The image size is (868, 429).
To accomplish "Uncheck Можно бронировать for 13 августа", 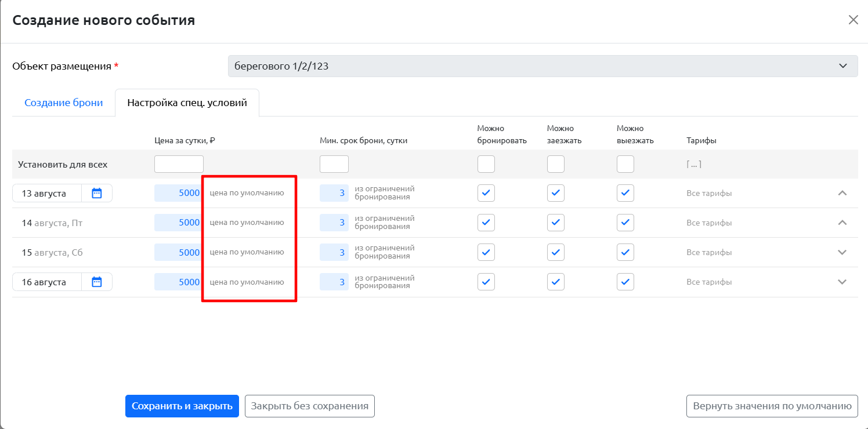I will pyautogui.click(x=486, y=193).
